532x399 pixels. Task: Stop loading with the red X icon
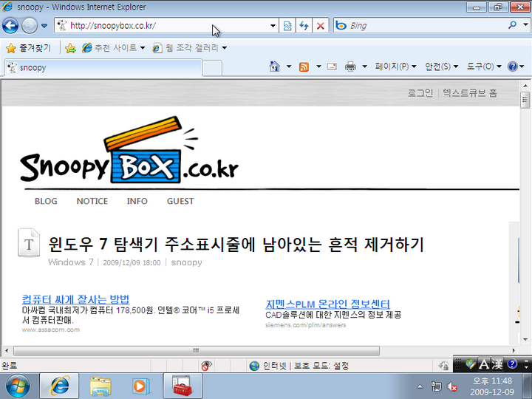click(320, 26)
